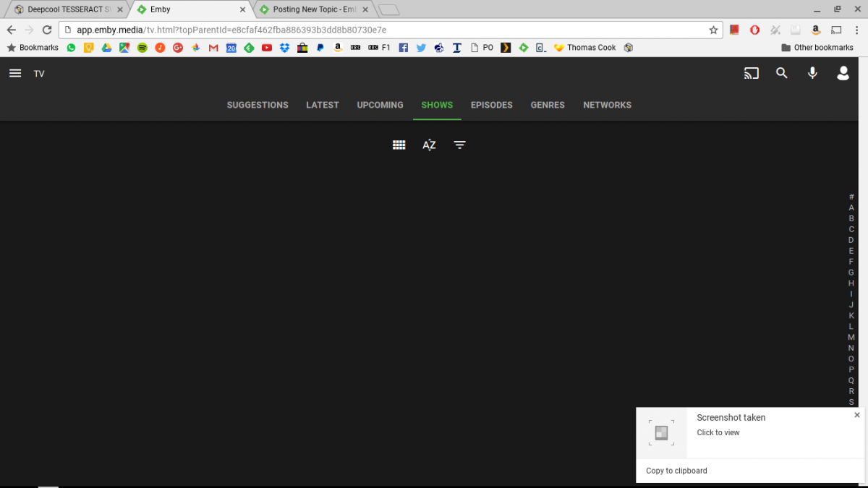This screenshot has height=488, width=868.
Task: Jump to letter H in alphabet picker
Action: click(x=851, y=283)
